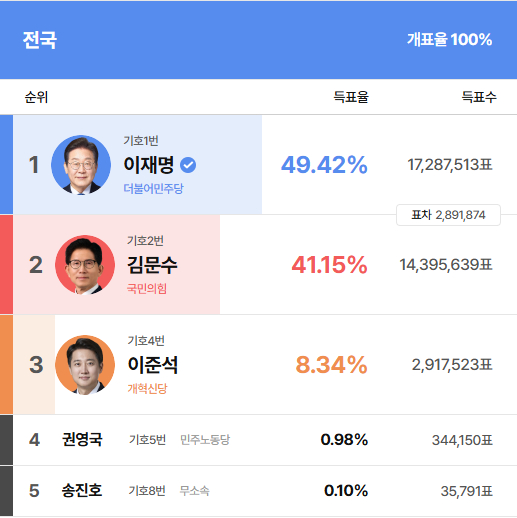
Task: Open 이재명 candidate portrait photo
Action: [81, 165]
